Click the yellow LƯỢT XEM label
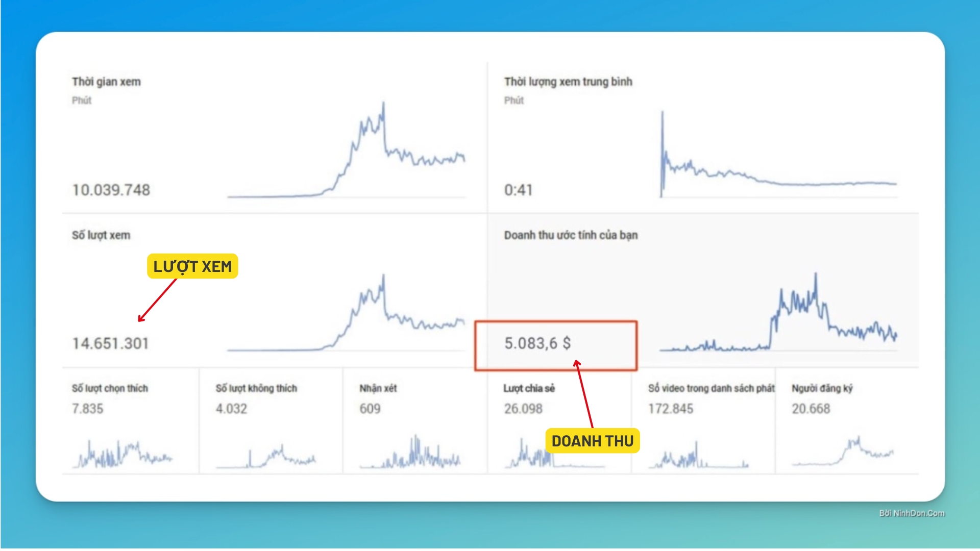 pyautogui.click(x=192, y=266)
